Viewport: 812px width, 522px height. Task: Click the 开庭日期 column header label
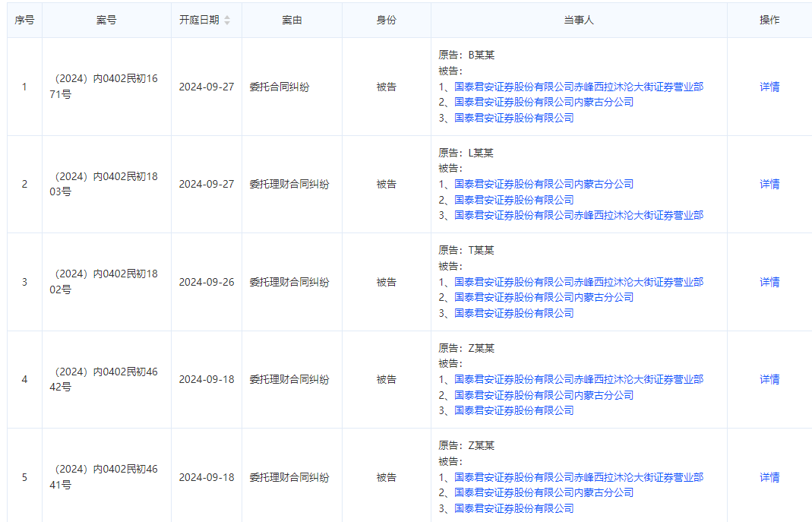(199, 21)
